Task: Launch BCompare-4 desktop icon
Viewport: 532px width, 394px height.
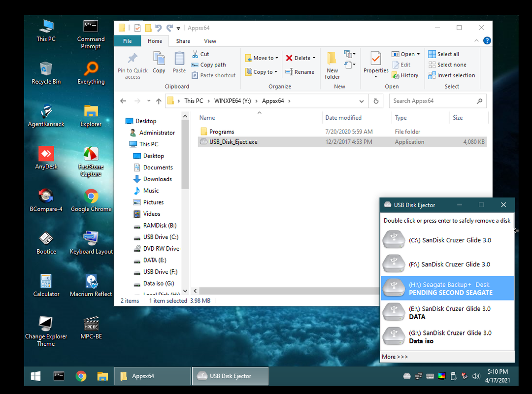Action: click(x=46, y=200)
